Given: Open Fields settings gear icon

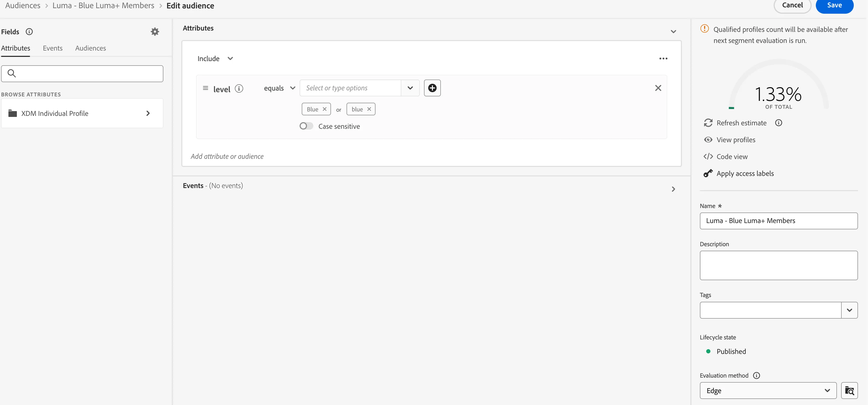Looking at the screenshot, I should 155,32.
